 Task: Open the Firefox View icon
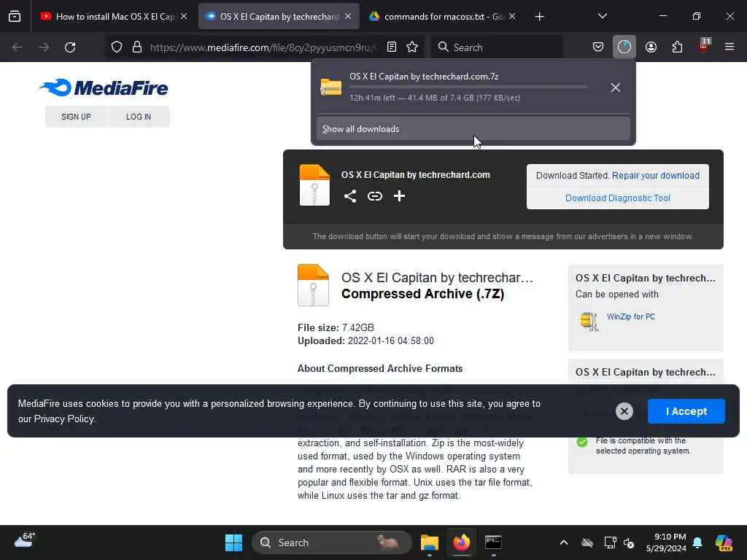point(15,16)
